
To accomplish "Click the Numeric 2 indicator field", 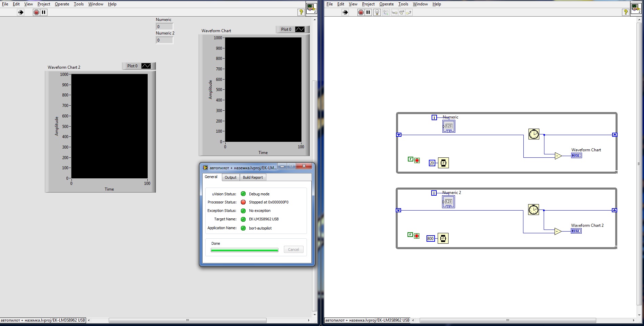I will point(164,40).
